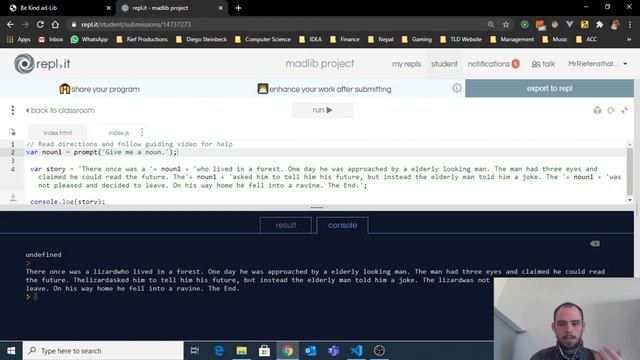Launch Microsoft Edge from taskbar
The height and width of the screenshot is (360, 640).
(219, 351)
